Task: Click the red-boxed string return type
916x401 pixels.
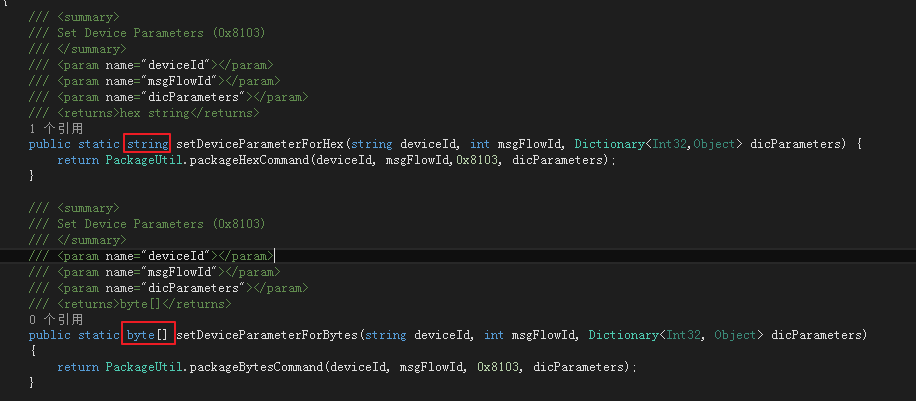Action: point(147,144)
